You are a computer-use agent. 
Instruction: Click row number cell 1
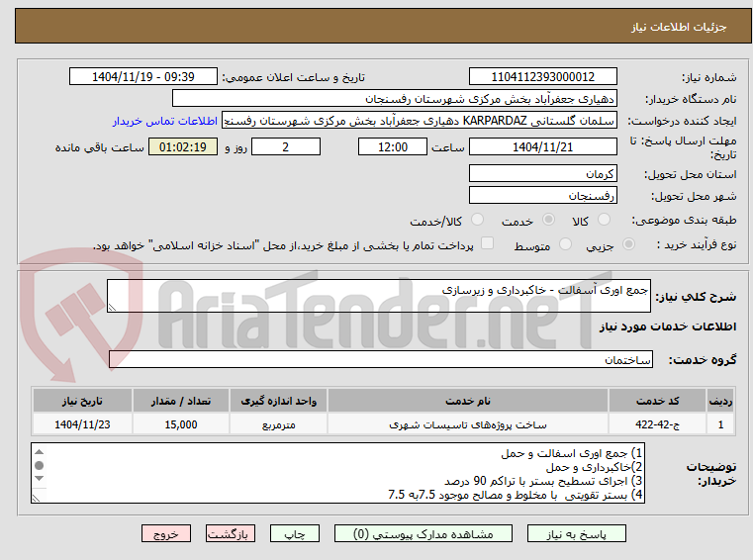pyautogui.click(x=720, y=424)
